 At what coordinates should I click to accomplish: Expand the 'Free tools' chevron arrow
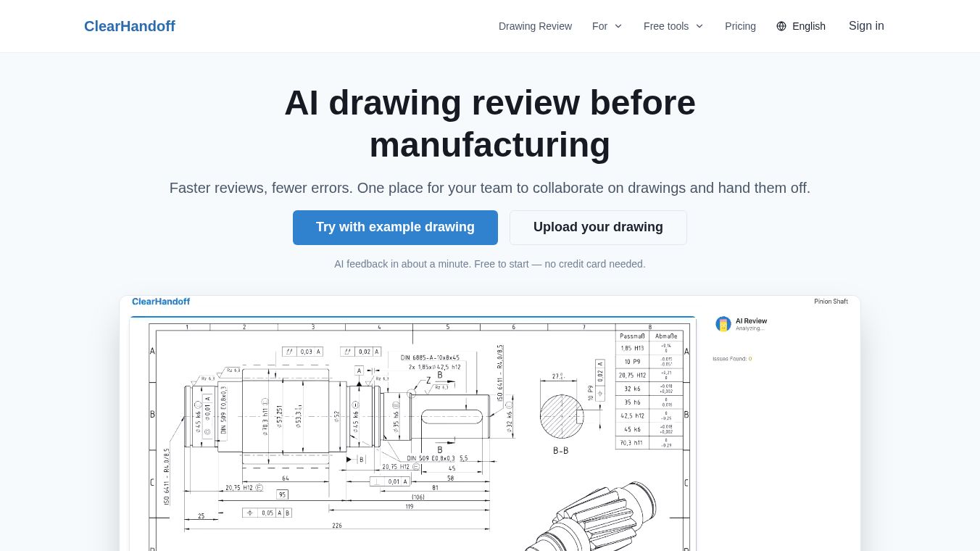[x=699, y=26]
